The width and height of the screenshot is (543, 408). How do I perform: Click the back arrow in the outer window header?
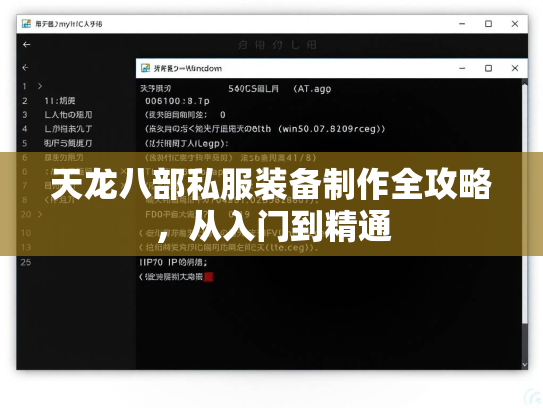pos(26,44)
